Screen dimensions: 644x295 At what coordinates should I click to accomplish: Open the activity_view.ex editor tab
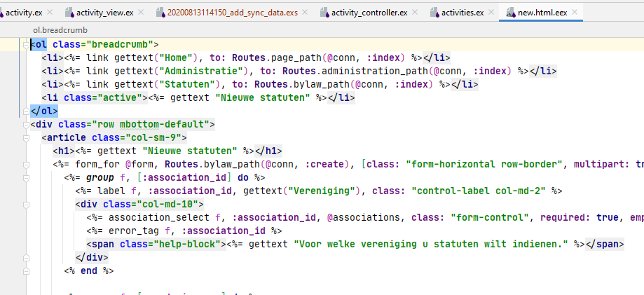click(x=104, y=13)
